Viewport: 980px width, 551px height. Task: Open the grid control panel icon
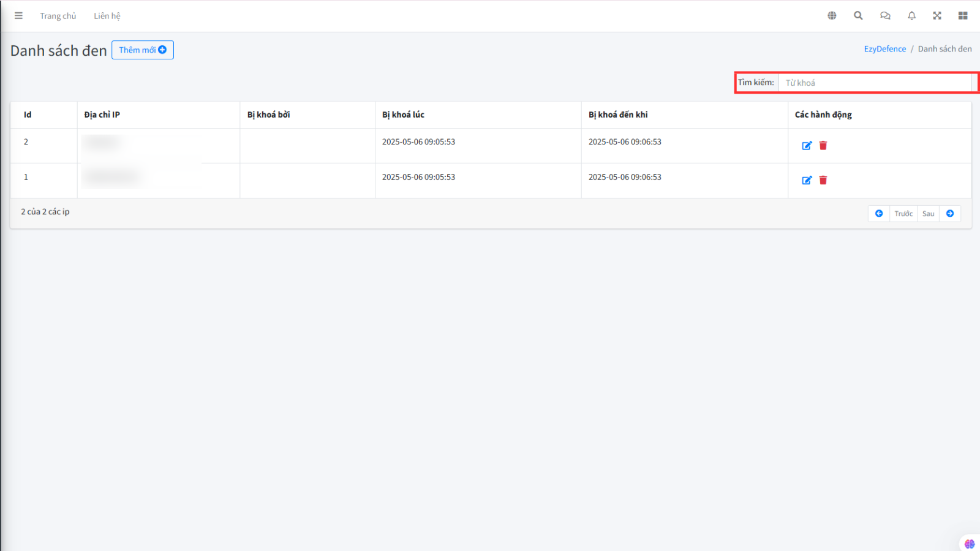tap(963, 16)
